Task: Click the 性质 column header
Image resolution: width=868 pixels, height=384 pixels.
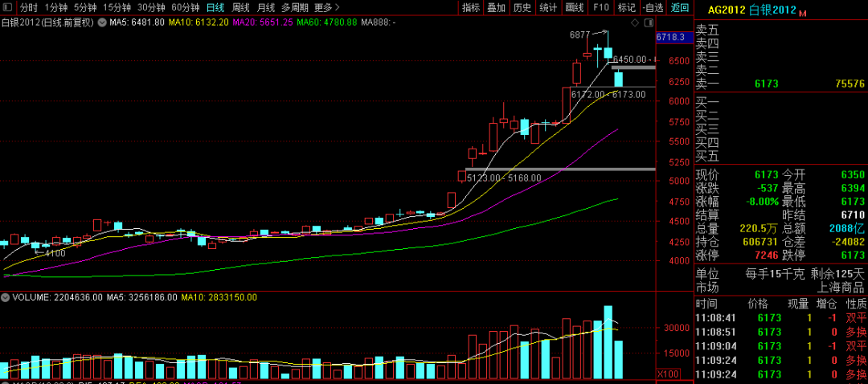Action: [855, 304]
